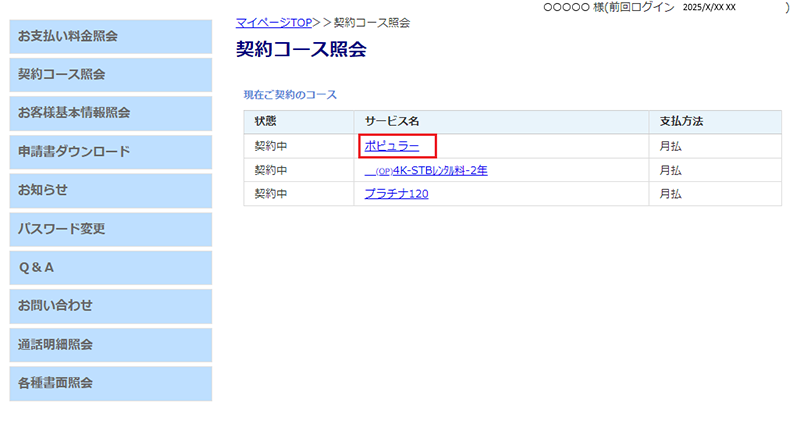Open the プラチナ120 service link
This screenshot has width=800, height=424.
[x=396, y=194]
